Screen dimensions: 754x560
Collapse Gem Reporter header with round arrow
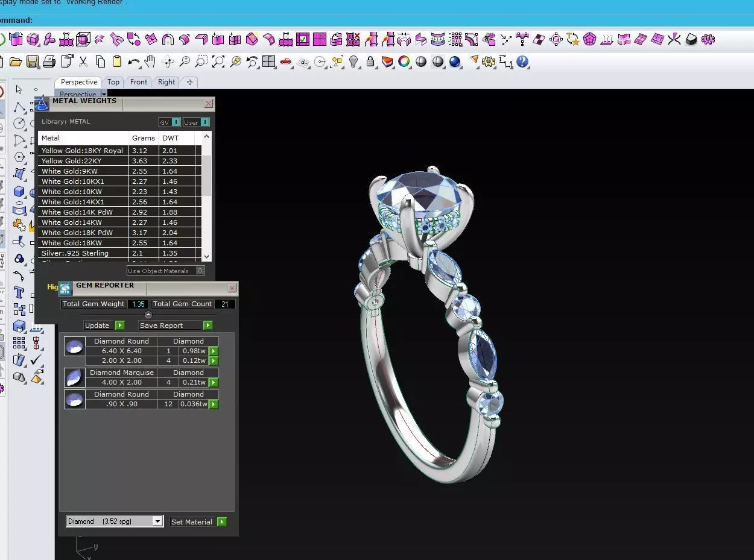[148, 315]
